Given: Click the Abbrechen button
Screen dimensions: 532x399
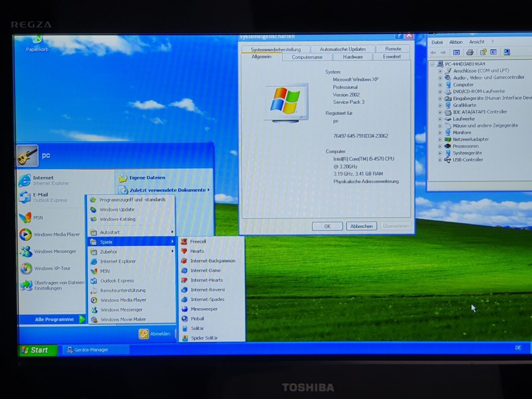Looking at the screenshot, I should pyautogui.click(x=361, y=226).
